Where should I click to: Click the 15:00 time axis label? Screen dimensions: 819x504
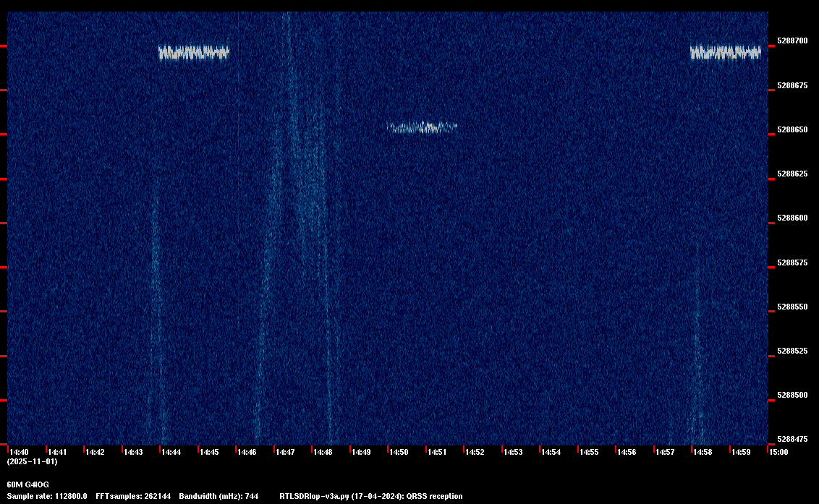(x=778, y=452)
